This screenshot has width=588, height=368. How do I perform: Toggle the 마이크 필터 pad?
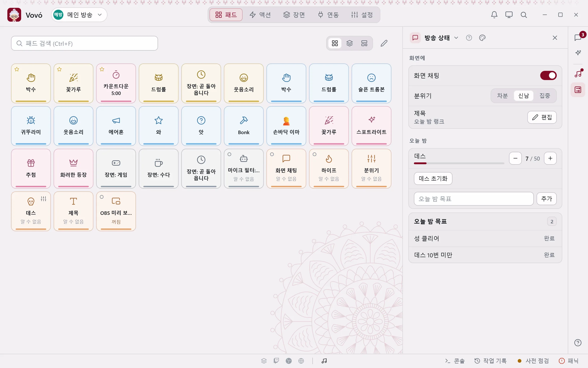click(x=244, y=168)
